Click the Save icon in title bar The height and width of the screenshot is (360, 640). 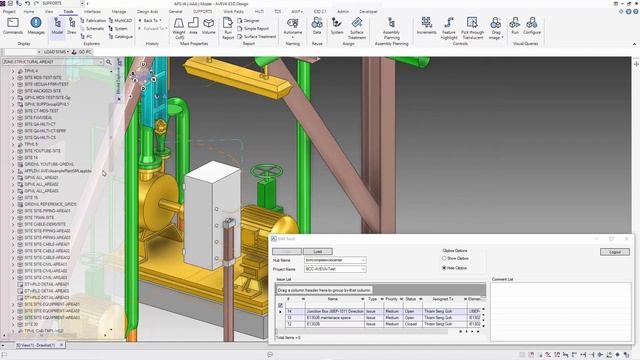point(11,3)
